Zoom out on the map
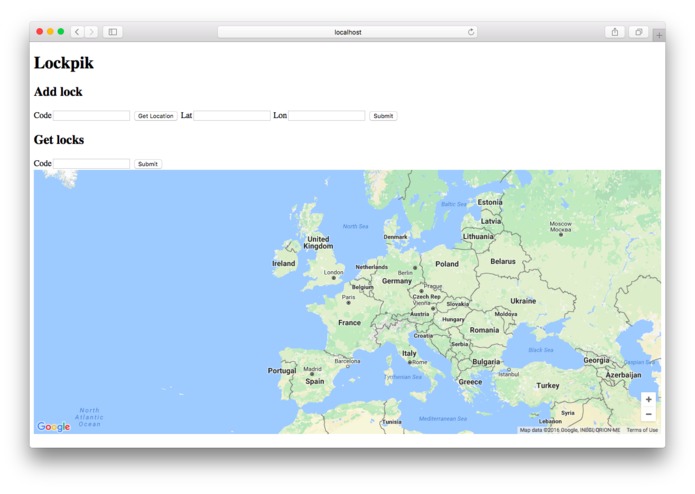This screenshot has height=494, width=695. (x=648, y=414)
